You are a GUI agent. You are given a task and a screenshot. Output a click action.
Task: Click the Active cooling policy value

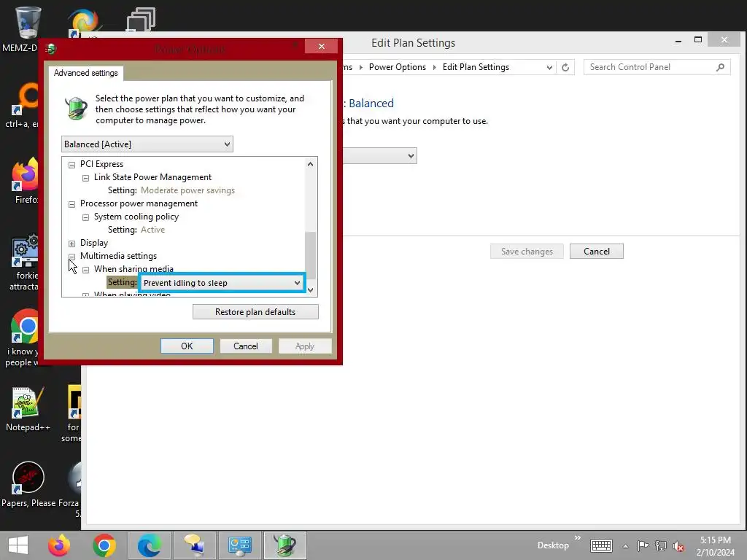153,230
